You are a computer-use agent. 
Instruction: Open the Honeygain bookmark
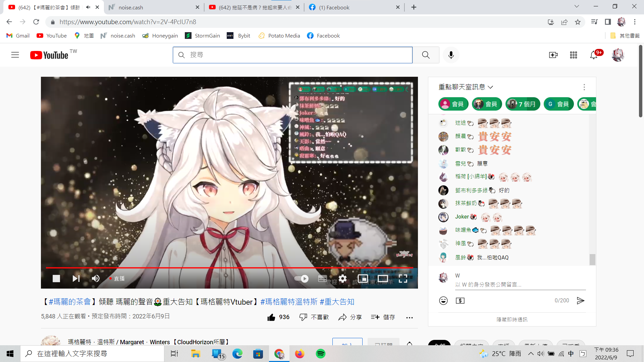(x=160, y=36)
